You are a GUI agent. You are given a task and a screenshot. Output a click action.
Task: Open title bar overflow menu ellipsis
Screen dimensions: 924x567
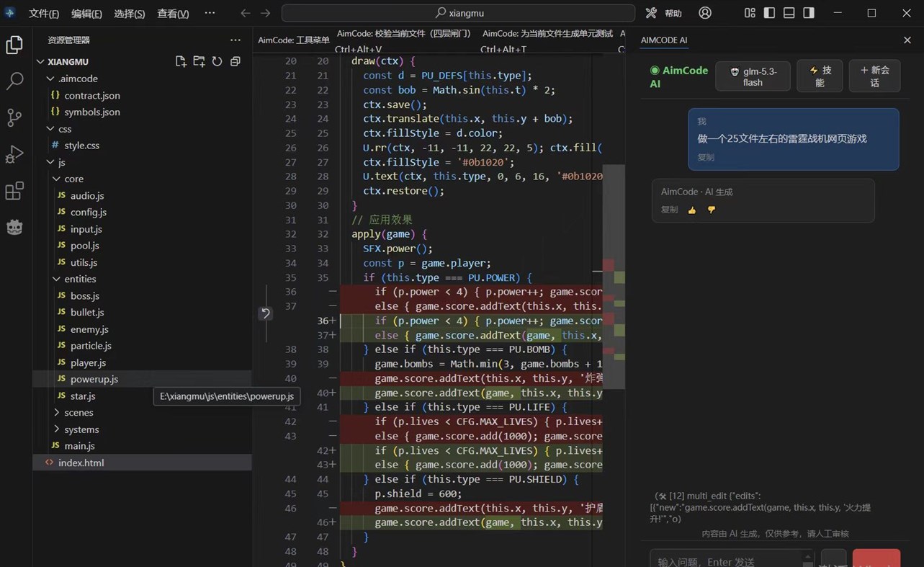(210, 13)
